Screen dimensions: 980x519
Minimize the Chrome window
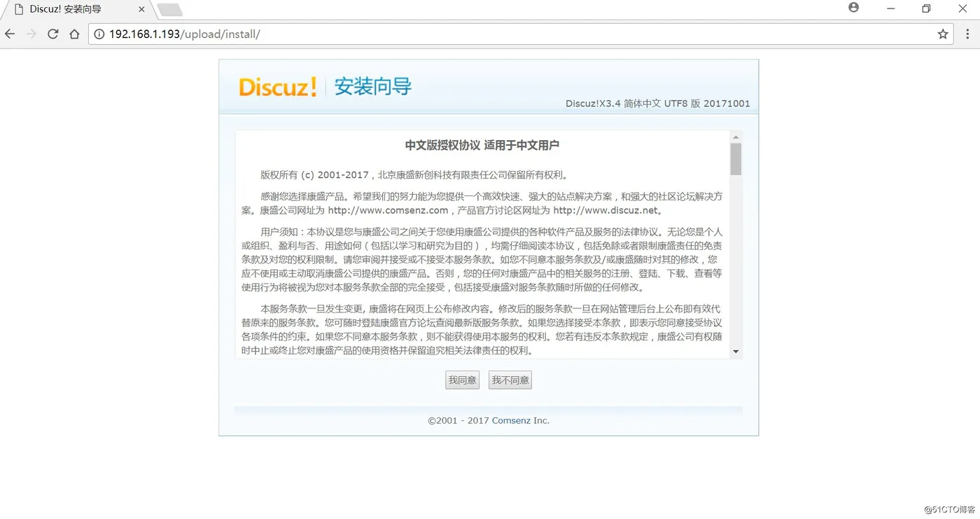(x=891, y=8)
